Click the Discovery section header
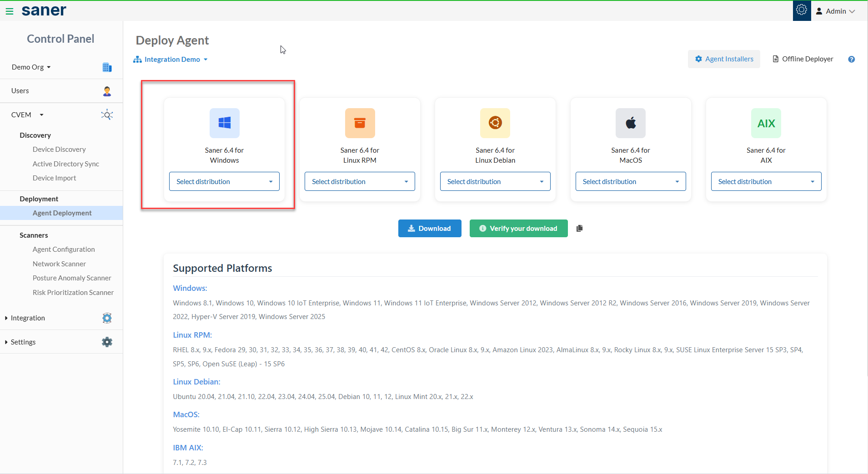Viewport: 868px width, 474px height. click(x=35, y=135)
